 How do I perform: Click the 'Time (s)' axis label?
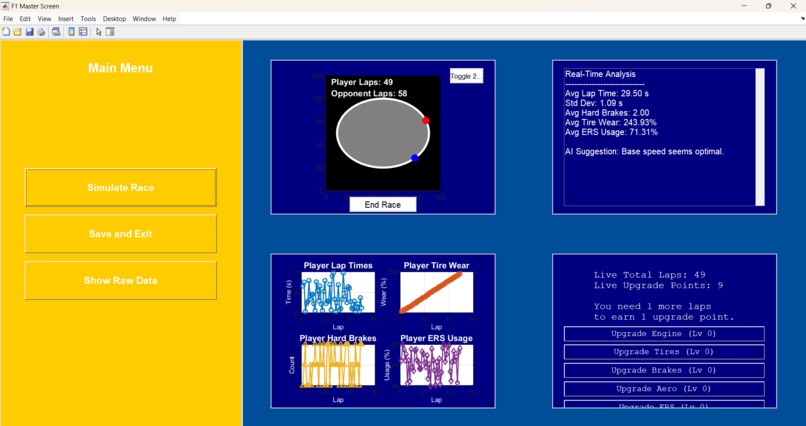pos(288,292)
